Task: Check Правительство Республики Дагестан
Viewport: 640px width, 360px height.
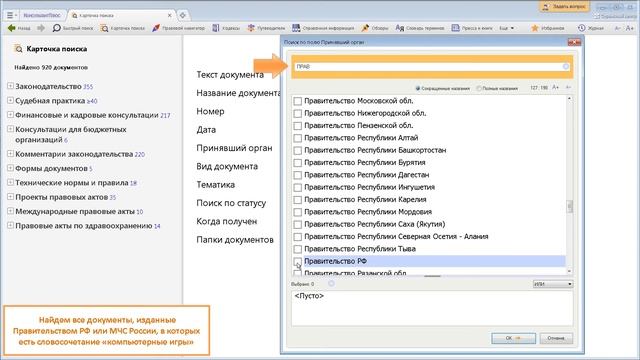Action: pyautogui.click(x=298, y=175)
